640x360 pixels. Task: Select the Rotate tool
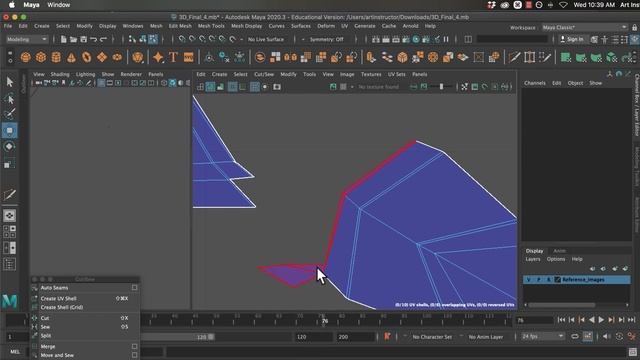(x=10, y=147)
